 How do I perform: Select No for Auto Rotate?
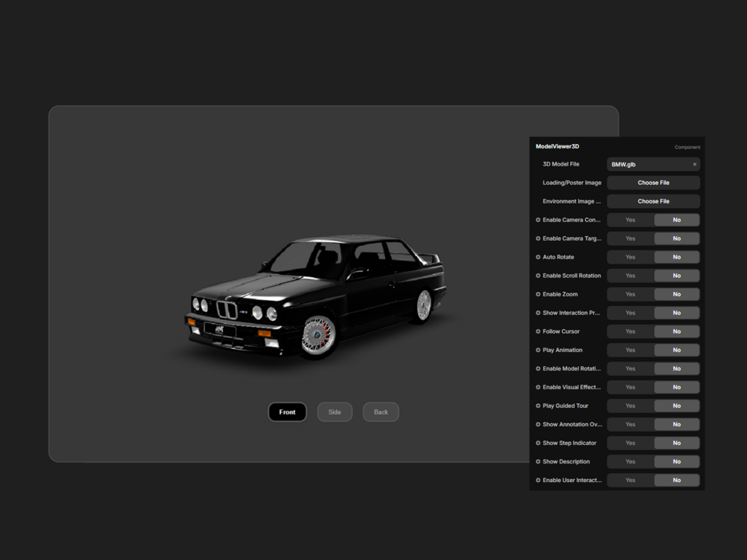pyautogui.click(x=676, y=257)
